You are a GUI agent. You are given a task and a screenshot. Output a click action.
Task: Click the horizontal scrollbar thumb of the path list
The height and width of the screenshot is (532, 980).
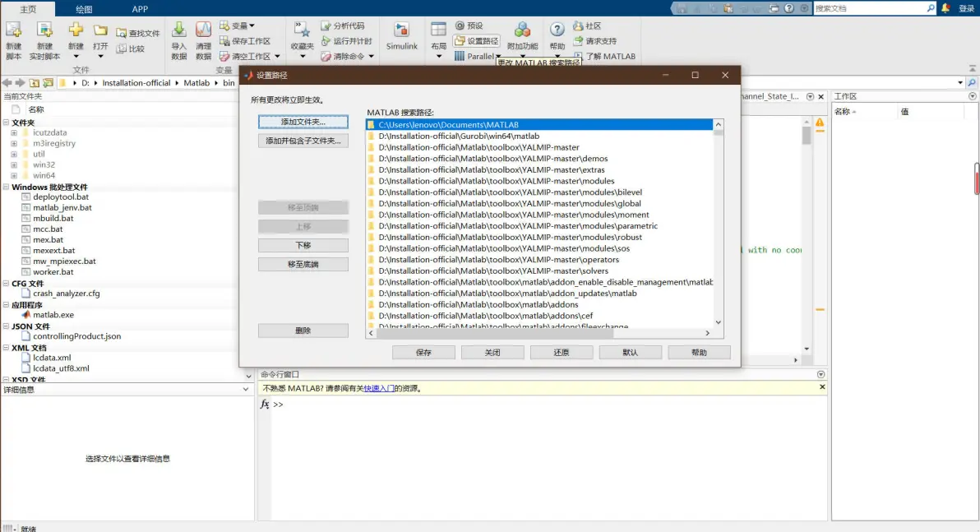point(495,333)
